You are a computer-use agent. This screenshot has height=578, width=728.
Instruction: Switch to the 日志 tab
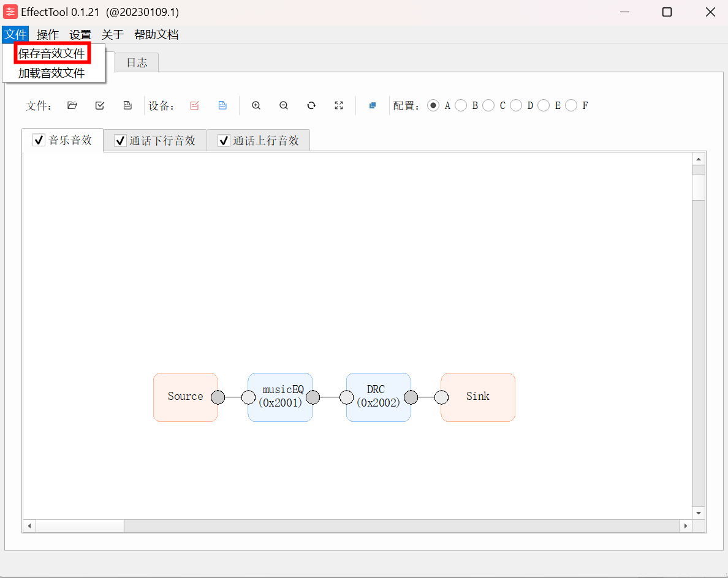pos(137,62)
